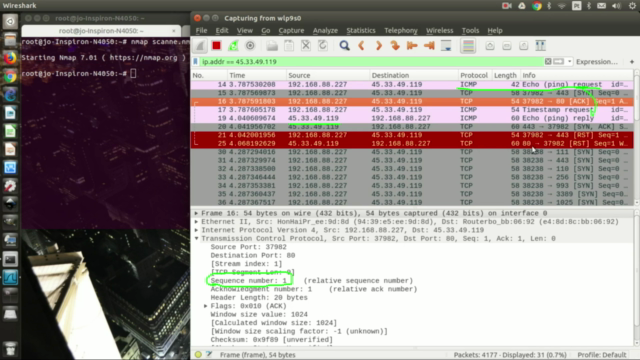640x360 pixels.
Task: Zoom out the packet text
Action: pyautogui.click(x=507, y=46)
